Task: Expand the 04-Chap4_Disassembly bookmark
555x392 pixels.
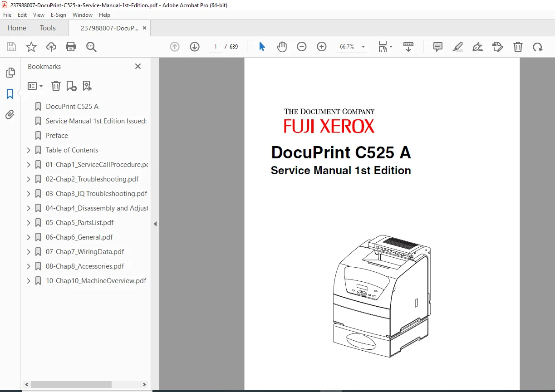Action: (x=29, y=208)
